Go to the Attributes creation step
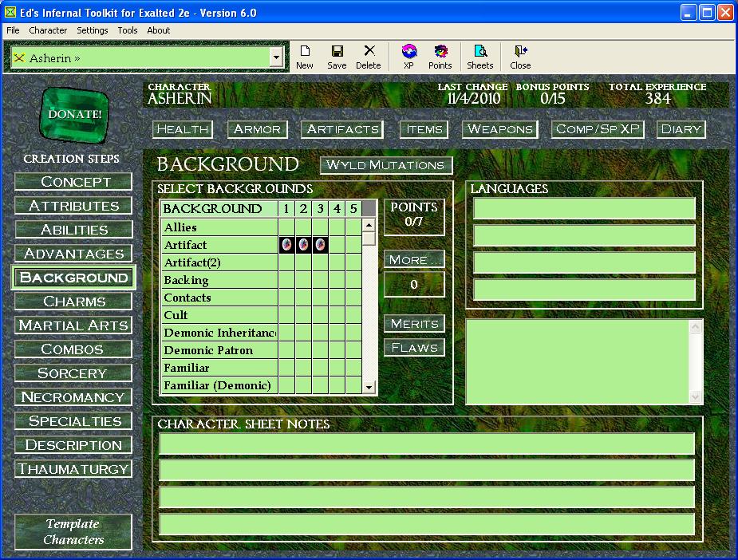The image size is (738, 560). [73, 206]
